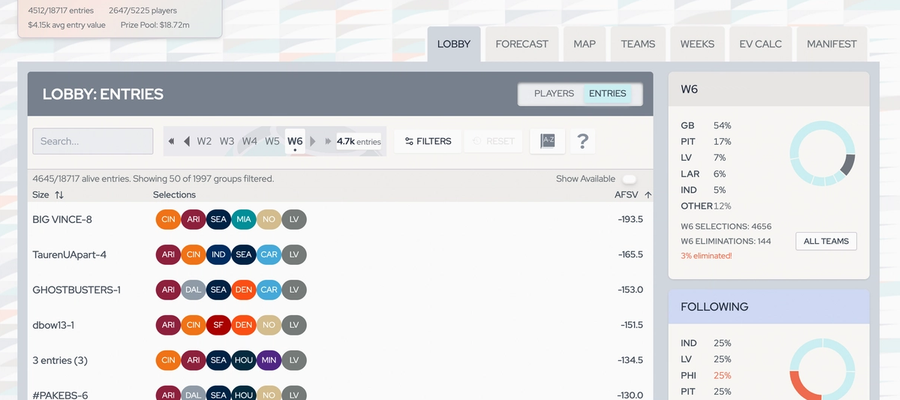Screen dimensions: 900x400
Task: Open the MAP tab
Action: (584, 44)
